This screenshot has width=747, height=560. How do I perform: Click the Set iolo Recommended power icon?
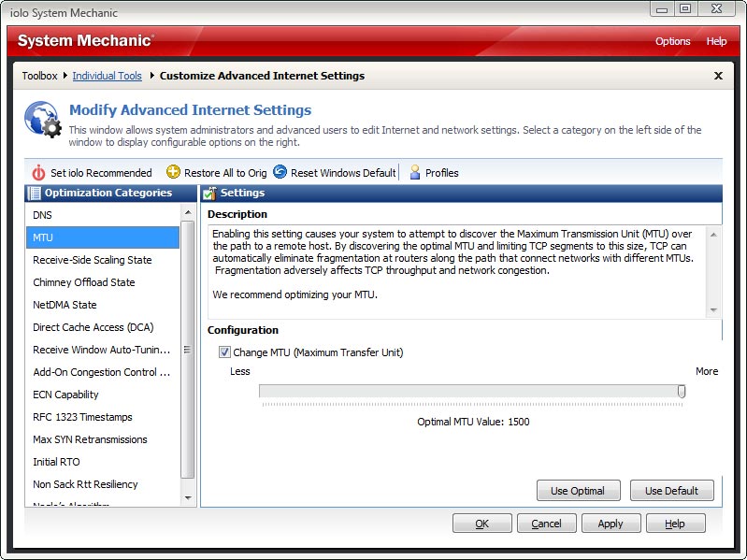tap(38, 172)
